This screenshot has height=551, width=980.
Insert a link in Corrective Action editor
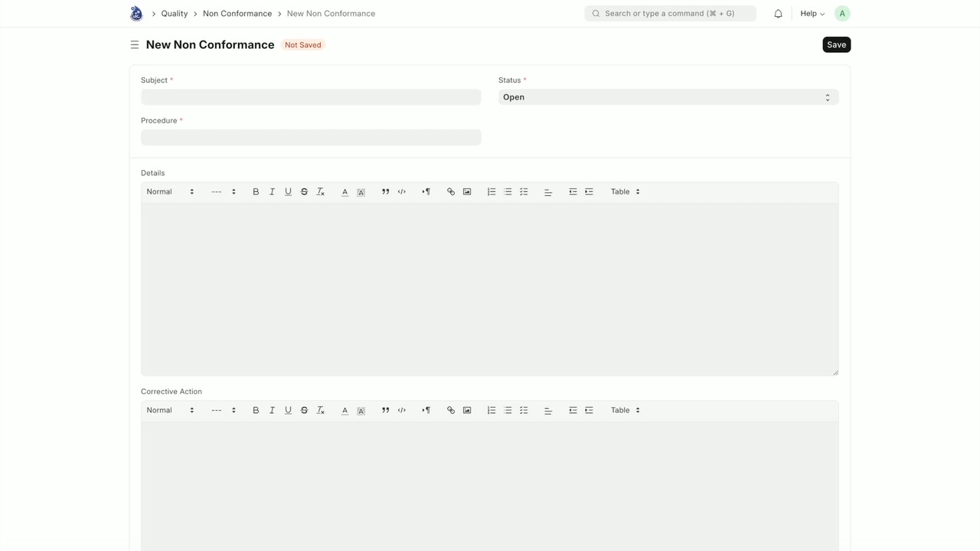pyautogui.click(x=451, y=410)
